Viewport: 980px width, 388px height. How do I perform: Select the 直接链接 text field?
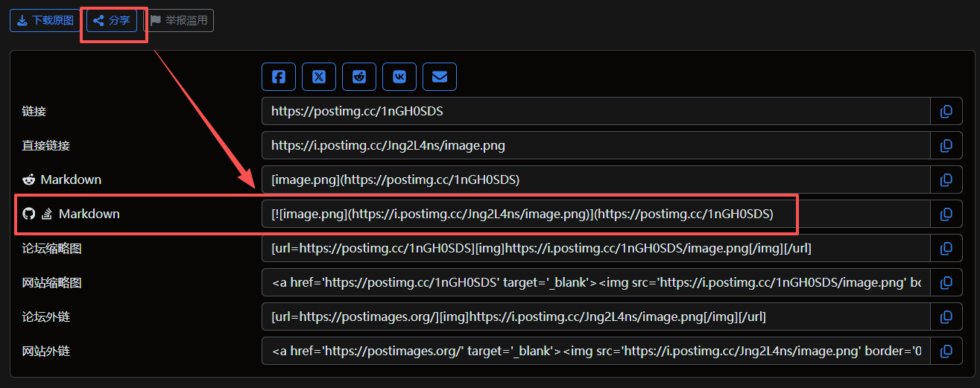(x=596, y=146)
